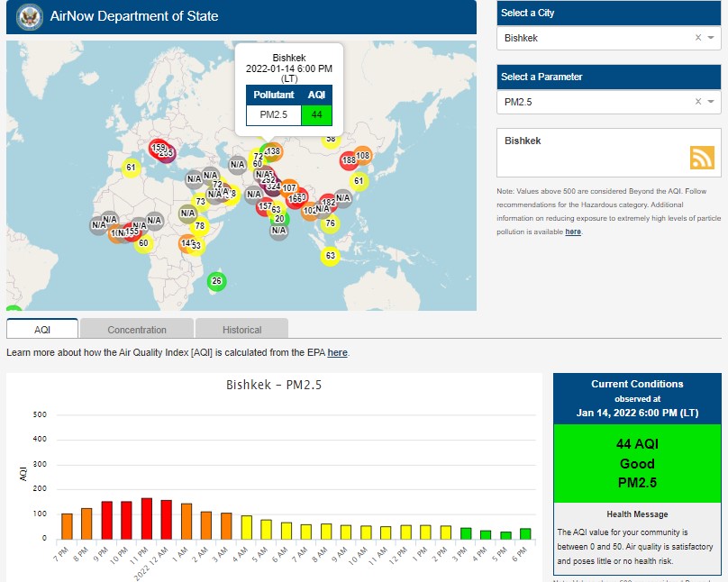The height and width of the screenshot is (582, 728).
Task: Switch to the Concentration tab
Action: 137,330
